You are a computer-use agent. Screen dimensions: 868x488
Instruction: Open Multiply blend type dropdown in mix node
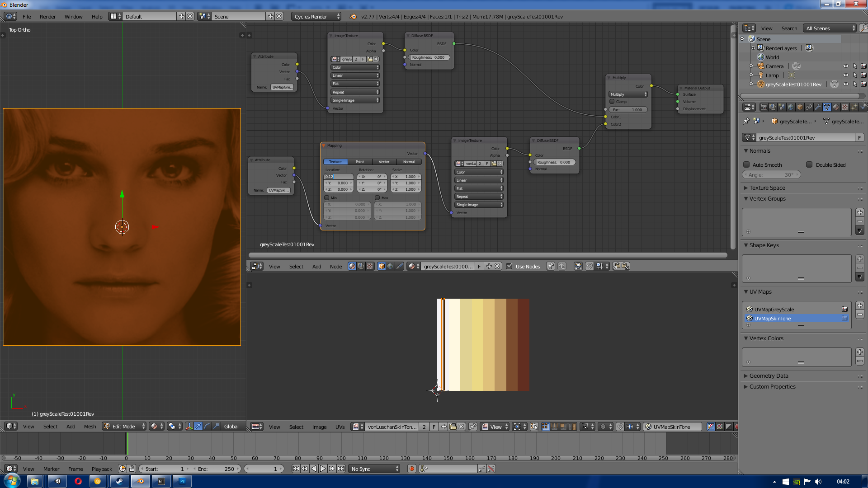click(x=628, y=94)
